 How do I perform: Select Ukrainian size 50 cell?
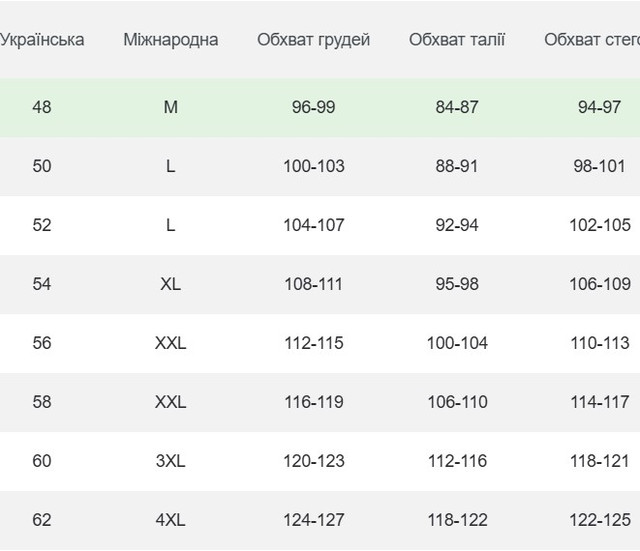pos(42,166)
